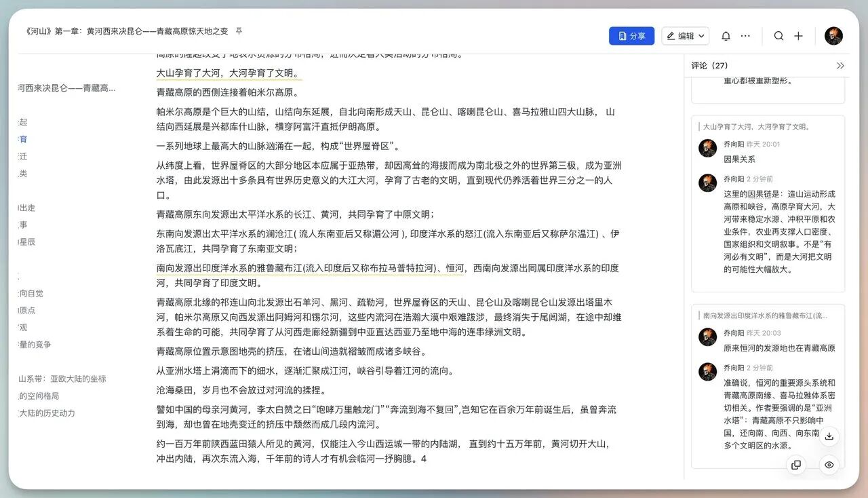This screenshot has height=498, width=868.
Task: Click the 乔向阳 avatar on the 昨天 20:03 comment
Action: [x=708, y=337]
